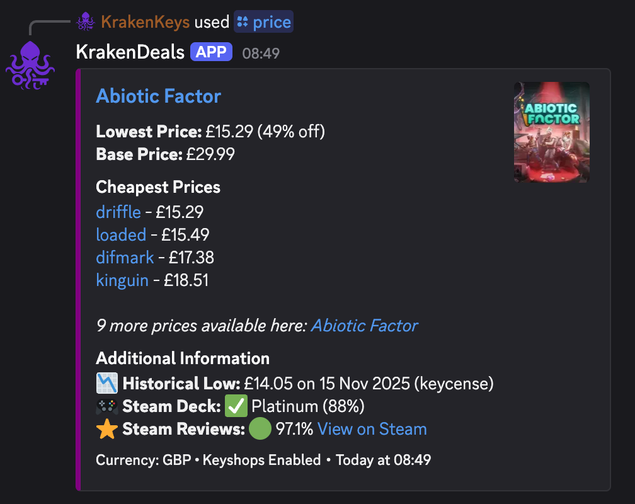Image resolution: width=635 pixels, height=504 pixels.
Task: Click the KrakenDeals bot username
Action: point(129,51)
